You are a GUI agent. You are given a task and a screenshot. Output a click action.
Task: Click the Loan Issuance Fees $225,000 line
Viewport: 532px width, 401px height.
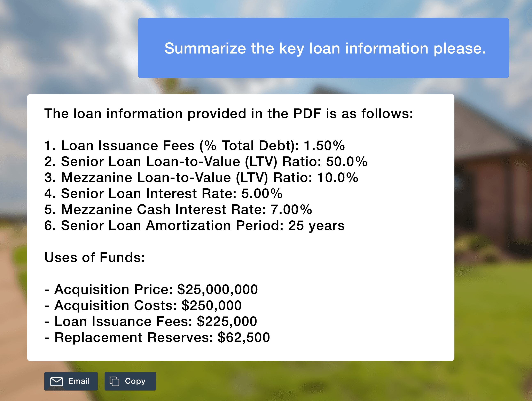pyautogui.click(x=151, y=321)
